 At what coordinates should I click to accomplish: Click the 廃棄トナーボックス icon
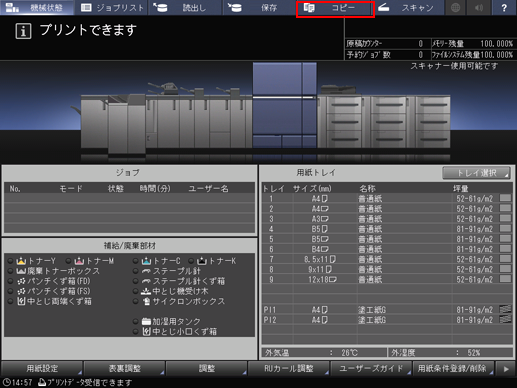click(21, 271)
